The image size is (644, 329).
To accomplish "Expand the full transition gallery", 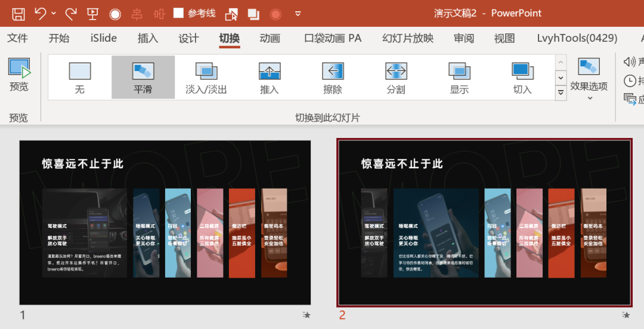I will pyautogui.click(x=561, y=93).
